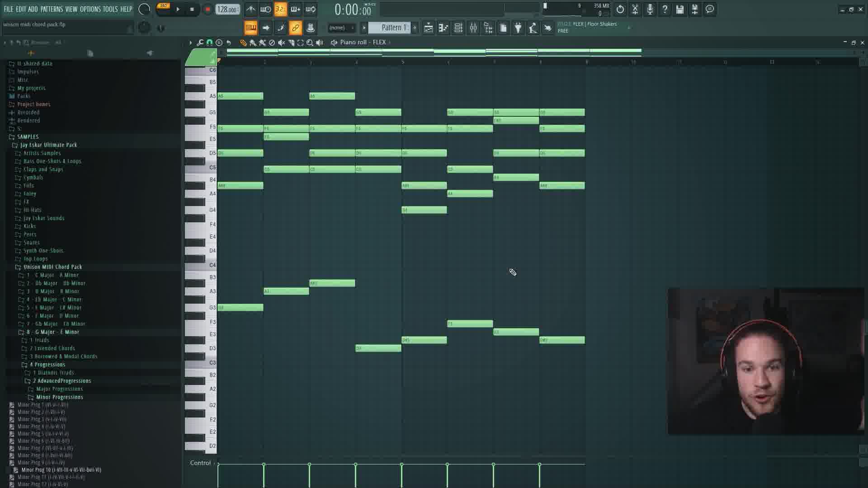Image resolution: width=868 pixels, height=488 pixels.
Task: Open the plugin picker plug icon
Action: point(518,28)
